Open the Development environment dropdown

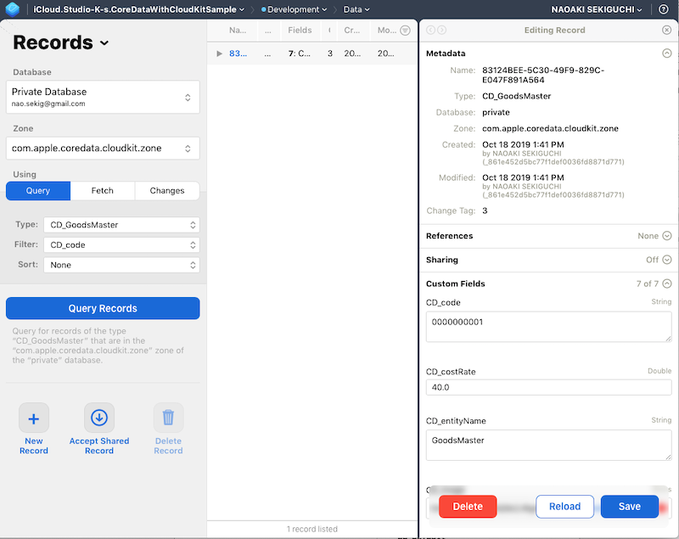tap(294, 10)
